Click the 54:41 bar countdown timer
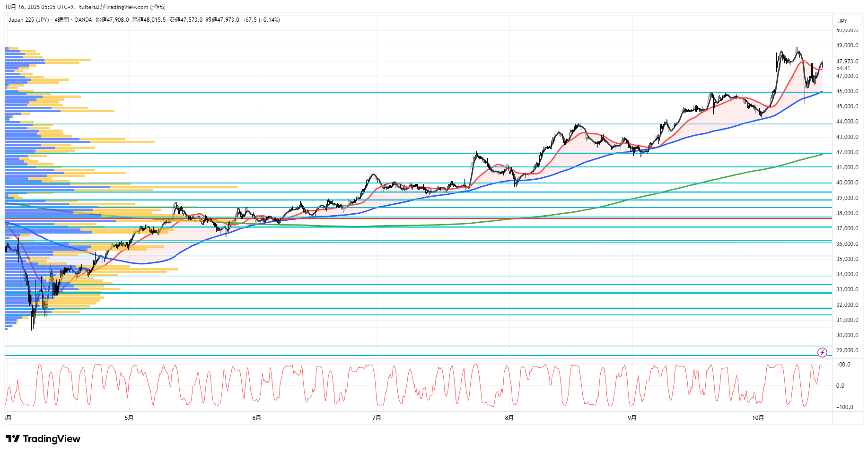The image size is (868, 453). (x=843, y=68)
